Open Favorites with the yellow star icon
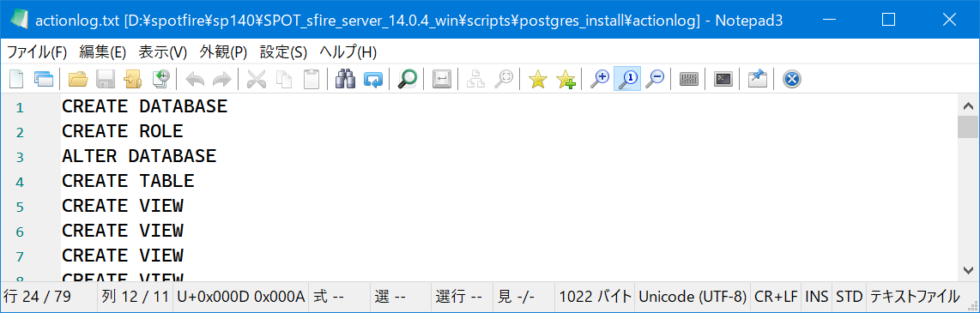 pos(537,80)
